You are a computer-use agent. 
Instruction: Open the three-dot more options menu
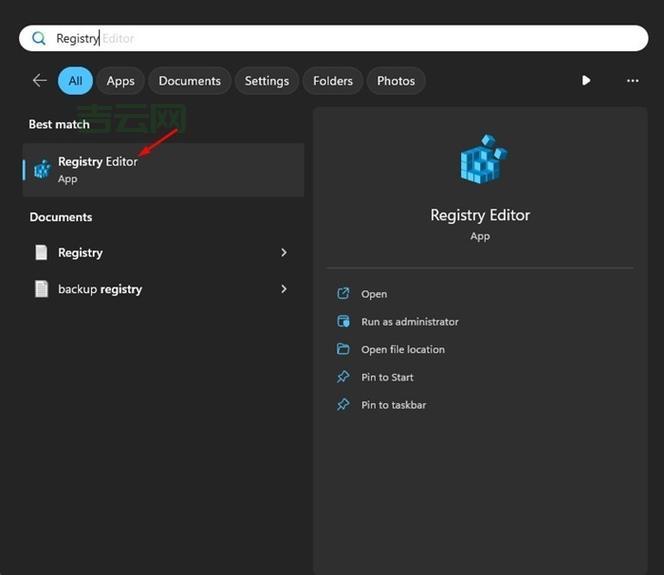(x=632, y=81)
